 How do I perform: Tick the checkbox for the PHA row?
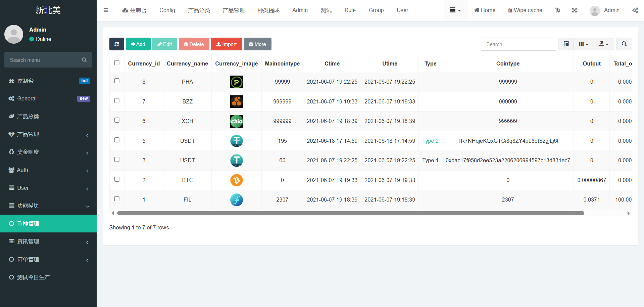click(117, 81)
